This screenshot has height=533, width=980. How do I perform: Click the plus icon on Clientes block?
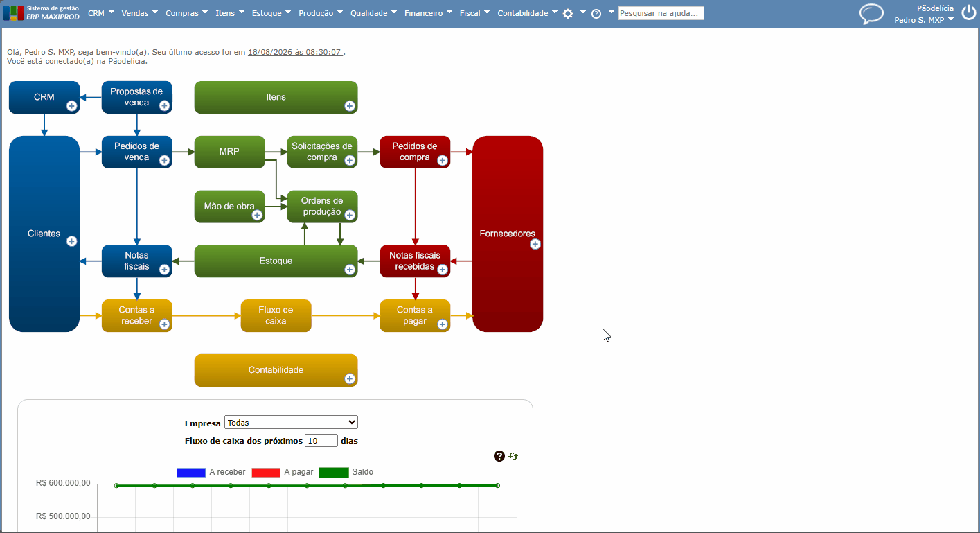pyautogui.click(x=71, y=241)
